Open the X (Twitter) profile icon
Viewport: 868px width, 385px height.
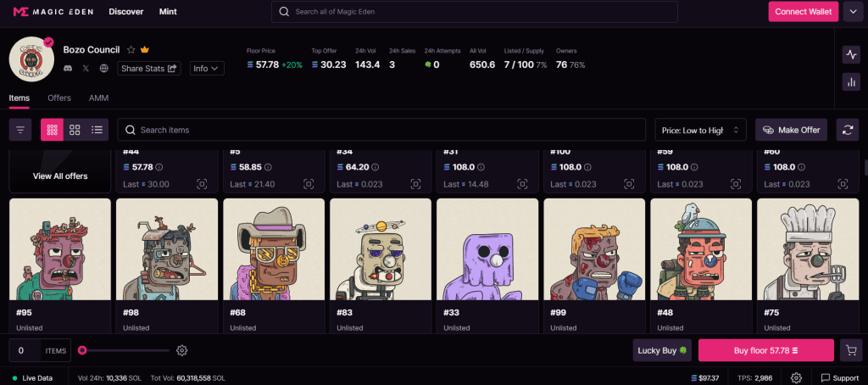(86, 68)
